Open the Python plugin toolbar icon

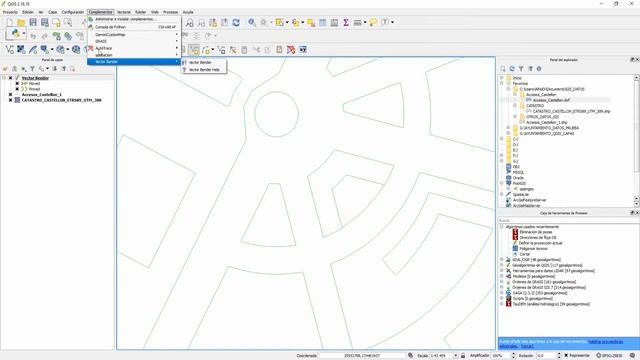(16, 34)
